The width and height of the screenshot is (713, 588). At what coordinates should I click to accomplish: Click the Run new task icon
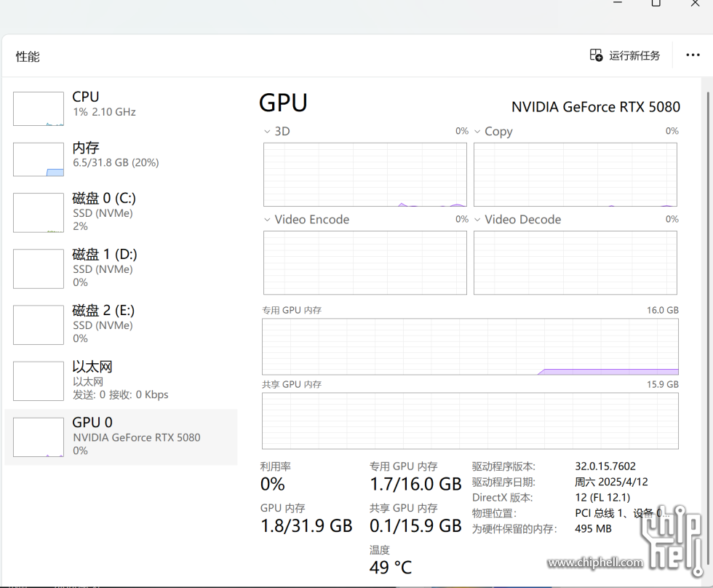tap(596, 55)
